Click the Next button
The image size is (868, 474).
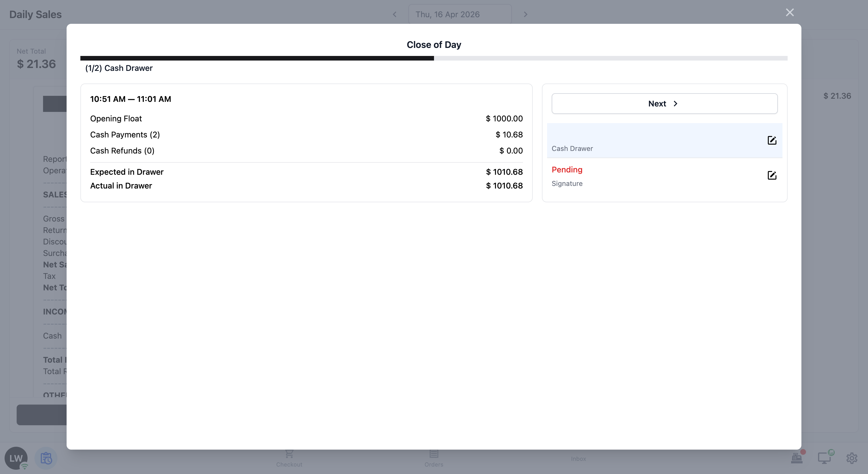click(x=664, y=103)
